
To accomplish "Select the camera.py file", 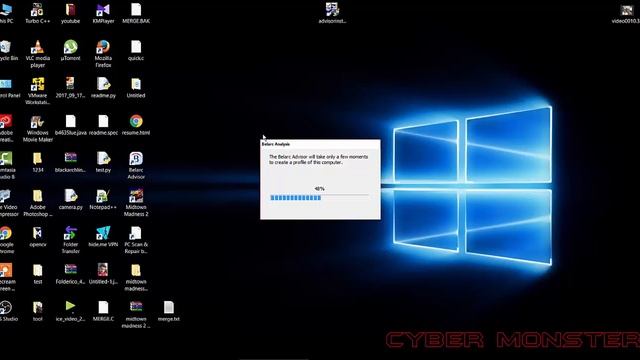I will point(70,196).
